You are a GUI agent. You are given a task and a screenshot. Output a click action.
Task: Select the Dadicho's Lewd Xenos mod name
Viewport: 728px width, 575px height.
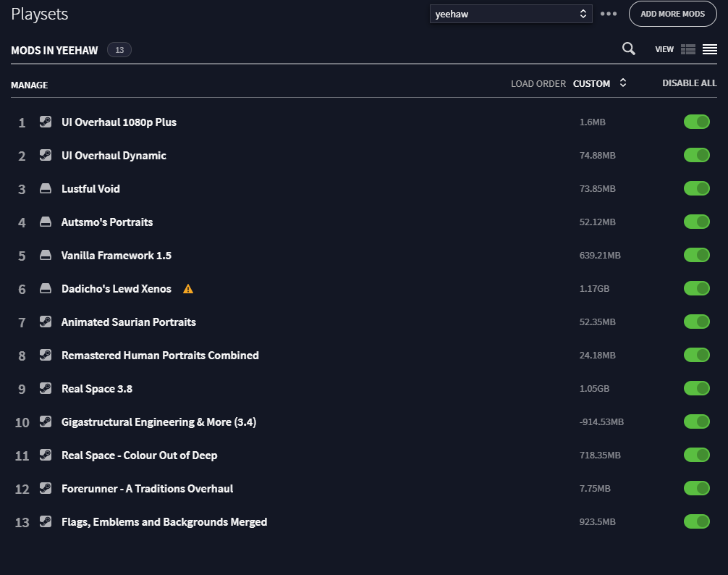tap(116, 289)
